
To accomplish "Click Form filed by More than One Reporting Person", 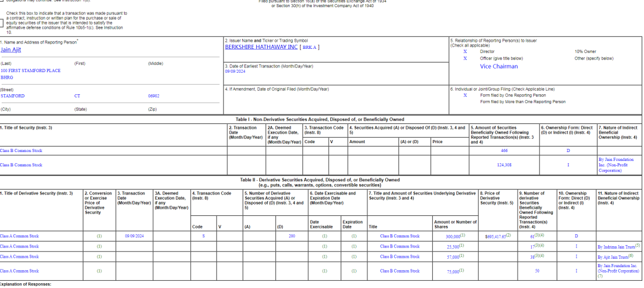I will [523, 102].
